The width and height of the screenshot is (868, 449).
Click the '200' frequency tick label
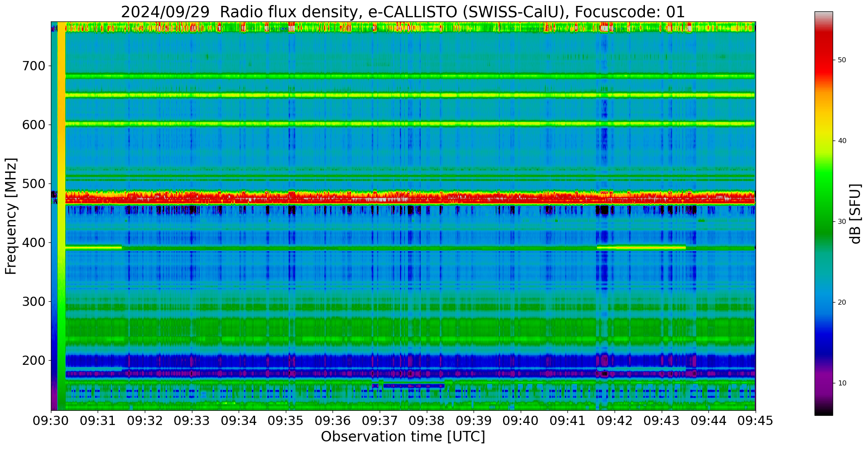click(33, 361)
